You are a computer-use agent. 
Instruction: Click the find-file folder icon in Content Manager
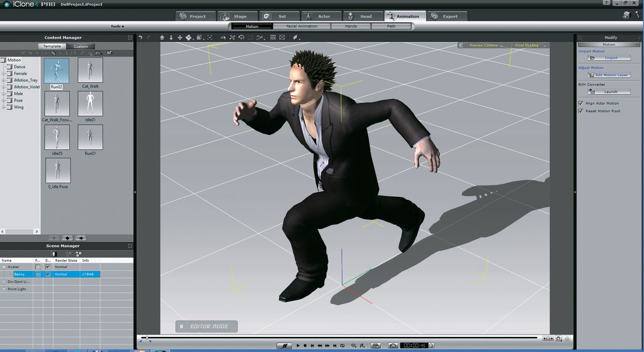click(x=109, y=53)
